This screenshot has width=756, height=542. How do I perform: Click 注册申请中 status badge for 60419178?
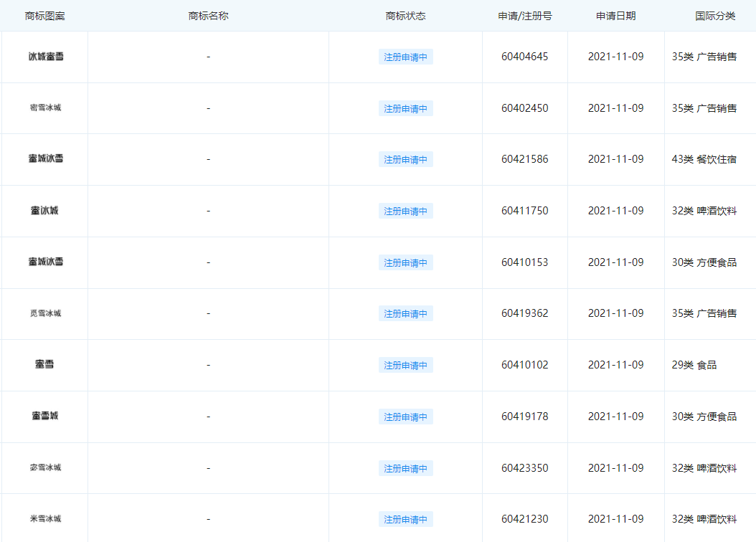point(405,417)
